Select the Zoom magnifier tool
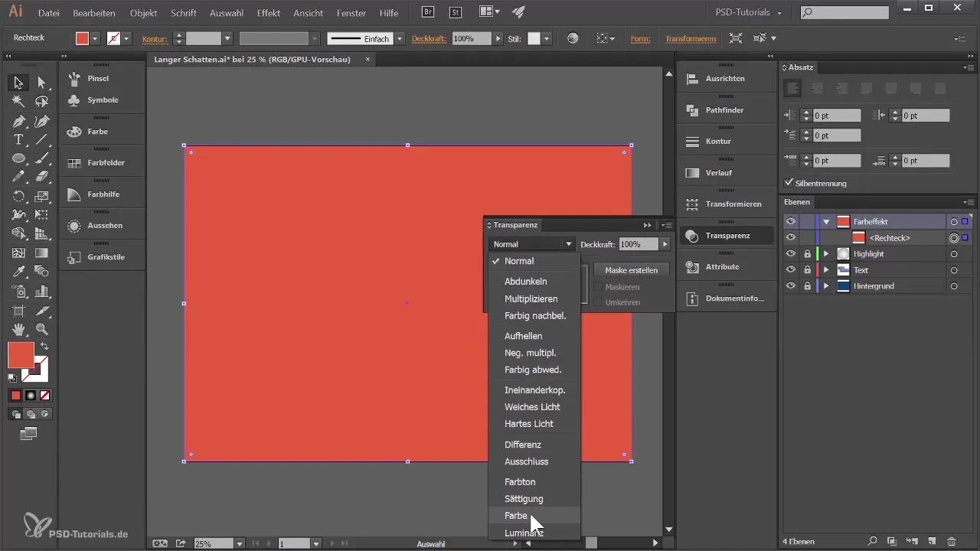Screen dimensions: 980x551 pos(41,329)
